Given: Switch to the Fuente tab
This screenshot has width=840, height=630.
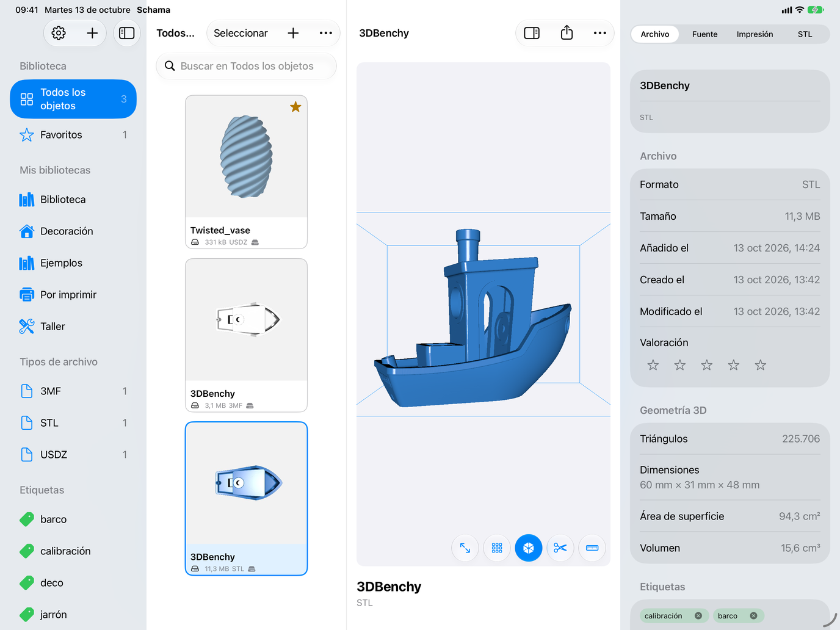Looking at the screenshot, I should pyautogui.click(x=705, y=34).
